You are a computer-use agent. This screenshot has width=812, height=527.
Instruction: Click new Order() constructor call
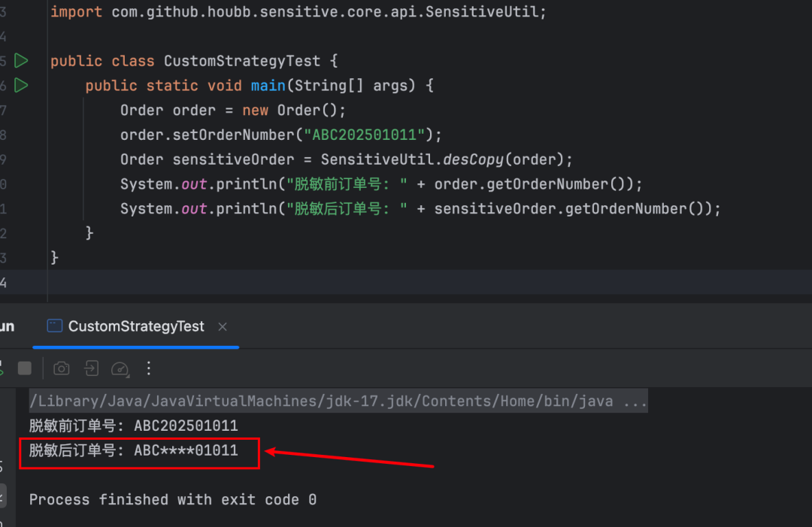(290, 111)
